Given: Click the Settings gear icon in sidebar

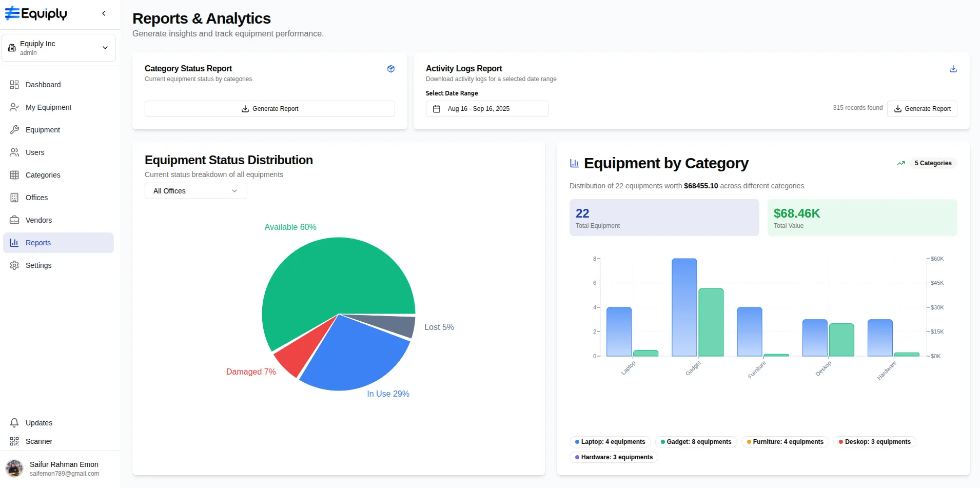Looking at the screenshot, I should (x=14, y=265).
